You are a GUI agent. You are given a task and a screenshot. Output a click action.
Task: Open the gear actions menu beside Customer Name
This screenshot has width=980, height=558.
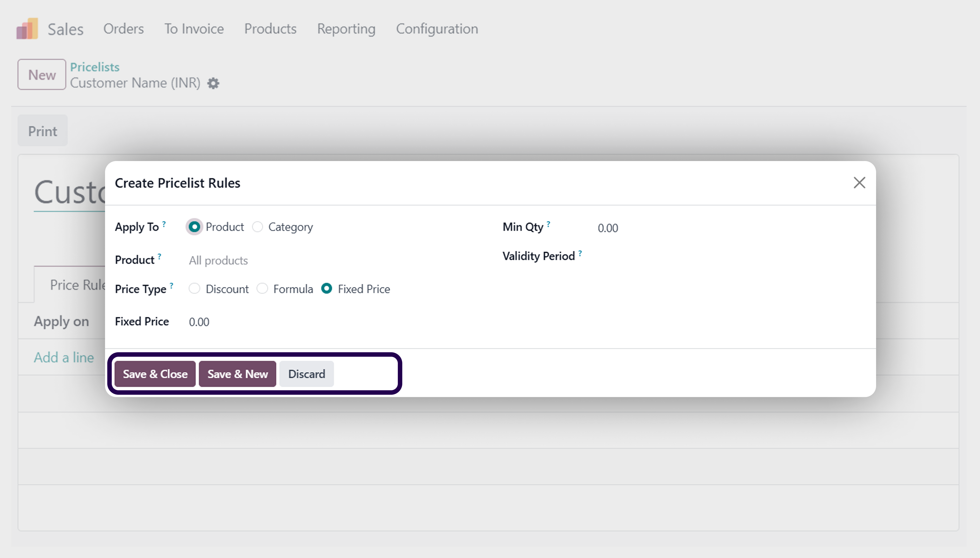pos(213,83)
